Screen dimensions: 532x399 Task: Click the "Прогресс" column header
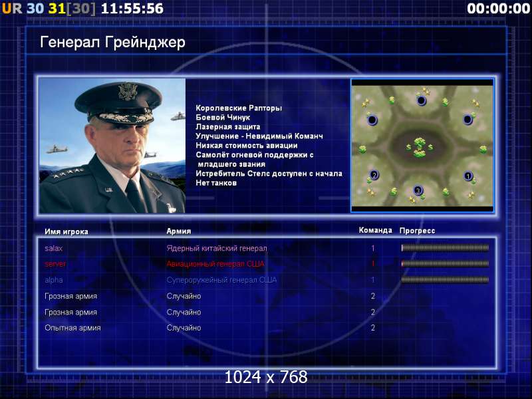[x=418, y=231]
